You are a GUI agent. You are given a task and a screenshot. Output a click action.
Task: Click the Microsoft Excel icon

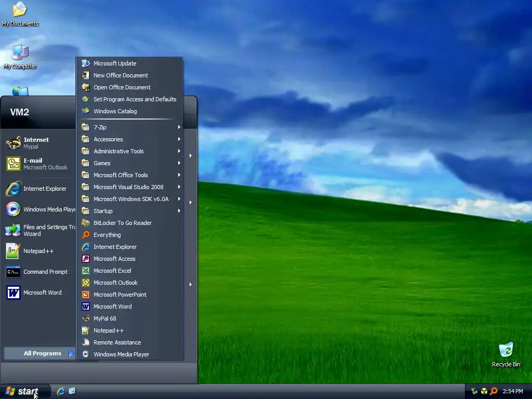86,270
